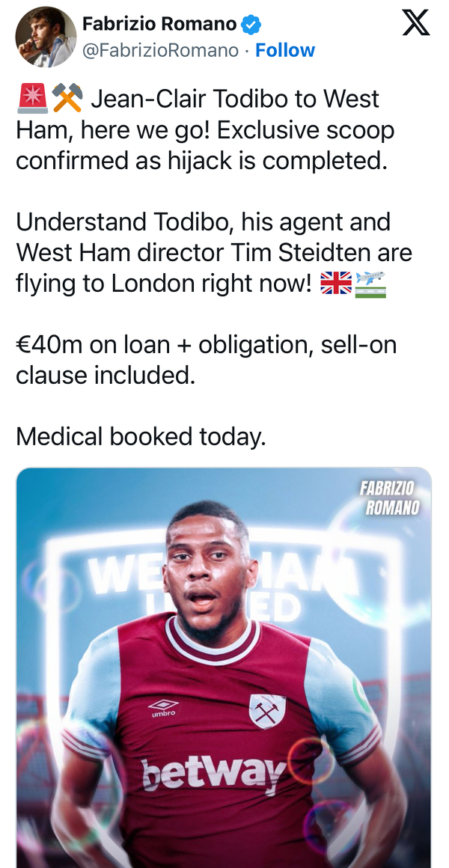Open the Fabrizio Romano display name
Screen dimensions: 449x868
tap(159, 24)
